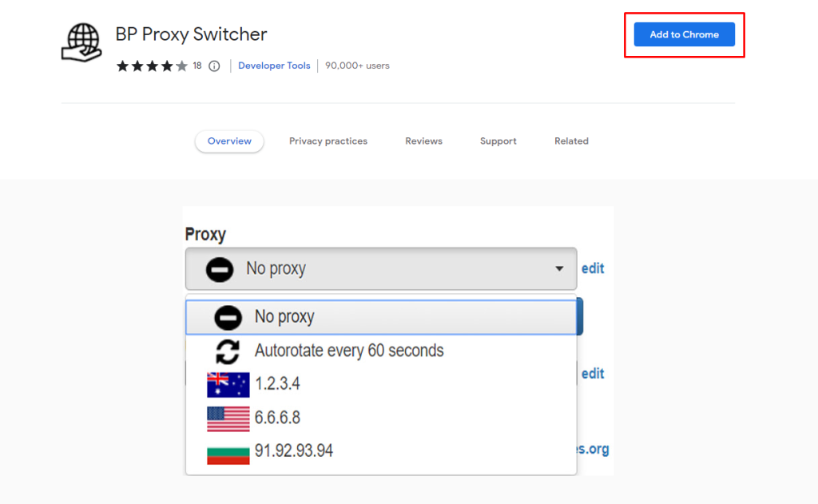818x504 pixels.
Task: Choose "Autorotate every 60 seconds" option
Action: (349, 350)
